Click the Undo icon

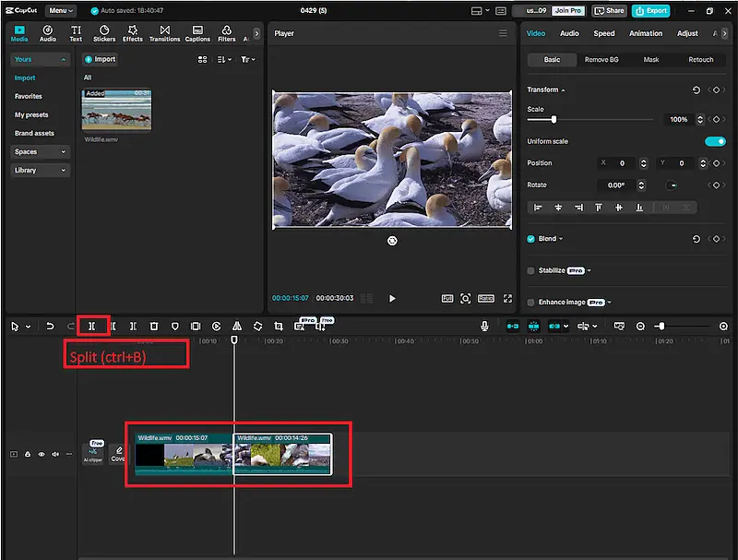pos(53,326)
